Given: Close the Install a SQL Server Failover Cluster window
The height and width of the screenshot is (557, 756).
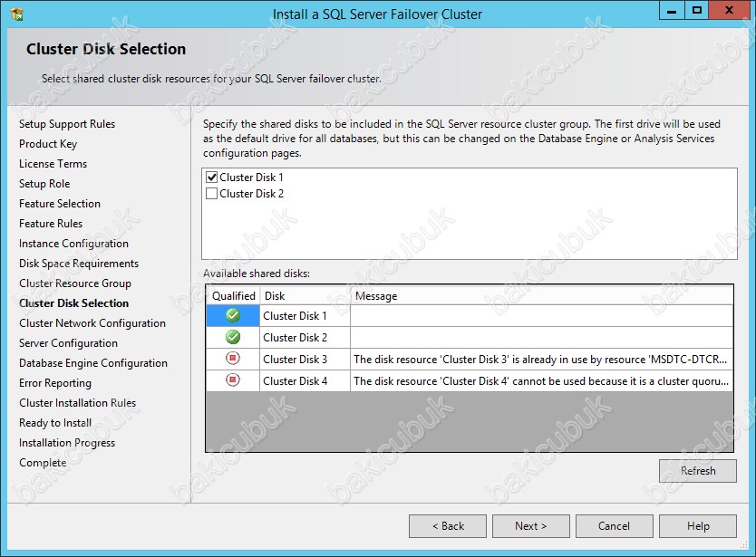Looking at the screenshot, I should coord(729,11).
